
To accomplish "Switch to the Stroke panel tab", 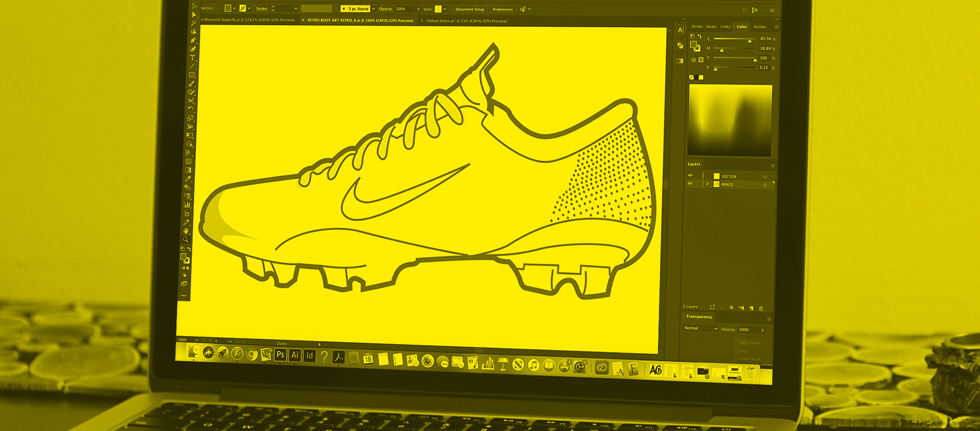I will pos(697,27).
